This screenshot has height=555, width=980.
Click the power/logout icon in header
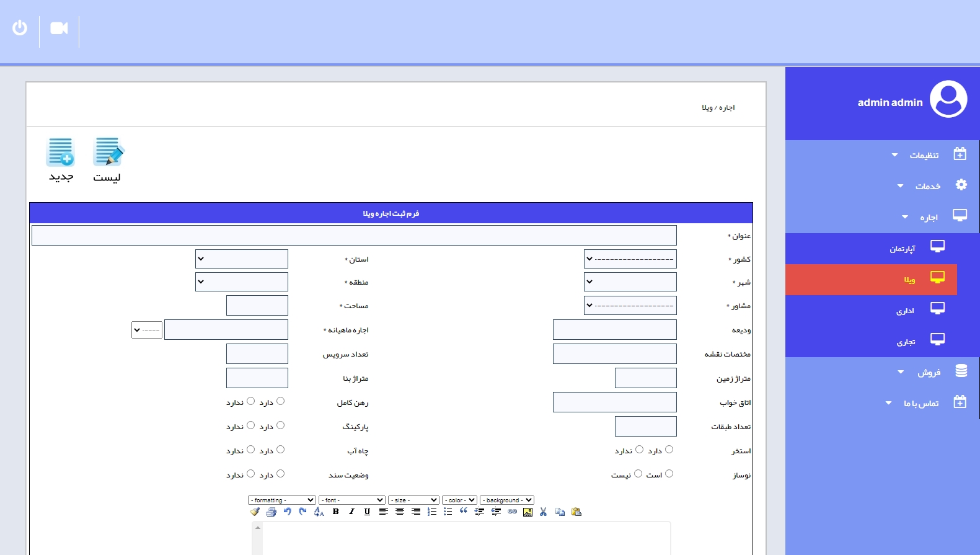pyautogui.click(x=20, y=28)
